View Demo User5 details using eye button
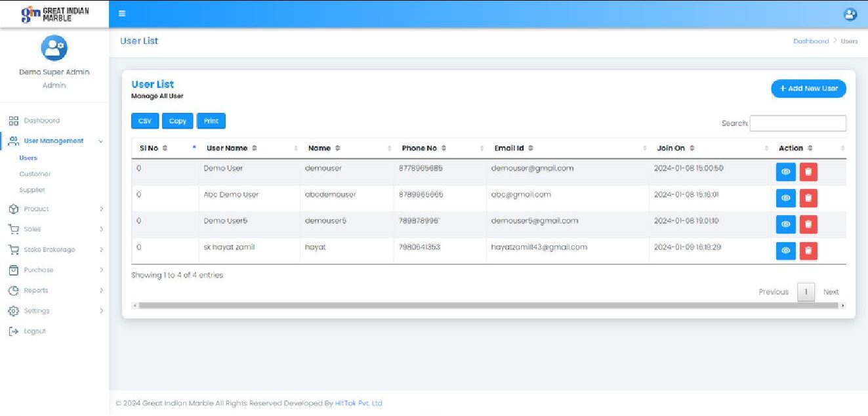Viewport: 868px width, 416px height. (785, 224)
